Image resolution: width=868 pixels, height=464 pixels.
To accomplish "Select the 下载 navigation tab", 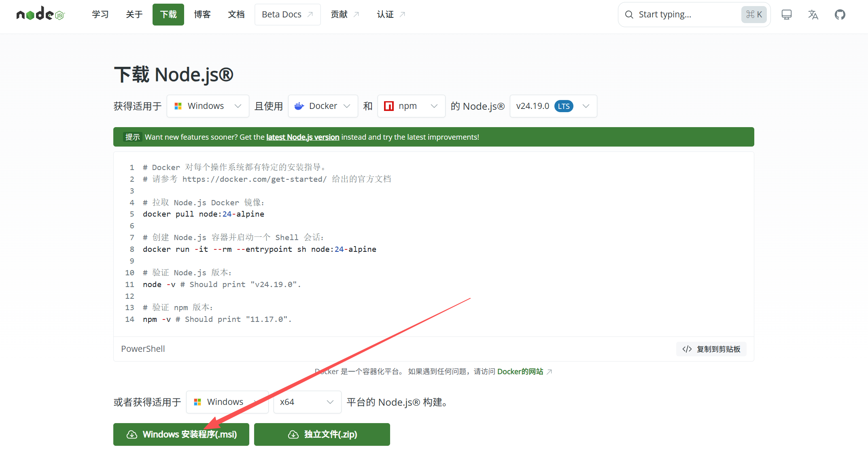I will [168, 15].
